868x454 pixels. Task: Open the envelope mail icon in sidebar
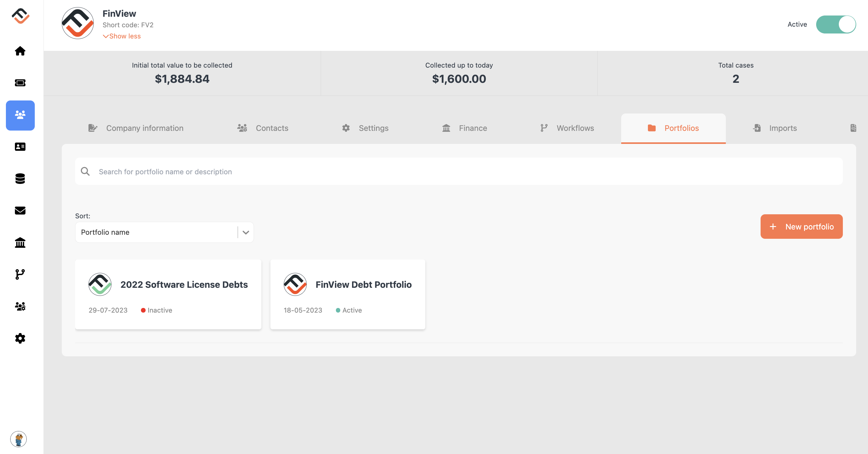point(20,211)
